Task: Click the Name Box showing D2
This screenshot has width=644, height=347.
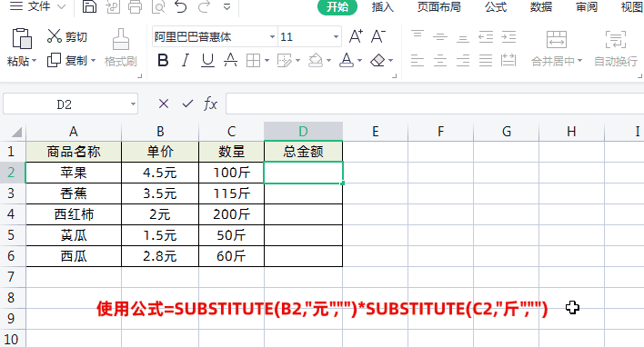Action: (70, 104)
